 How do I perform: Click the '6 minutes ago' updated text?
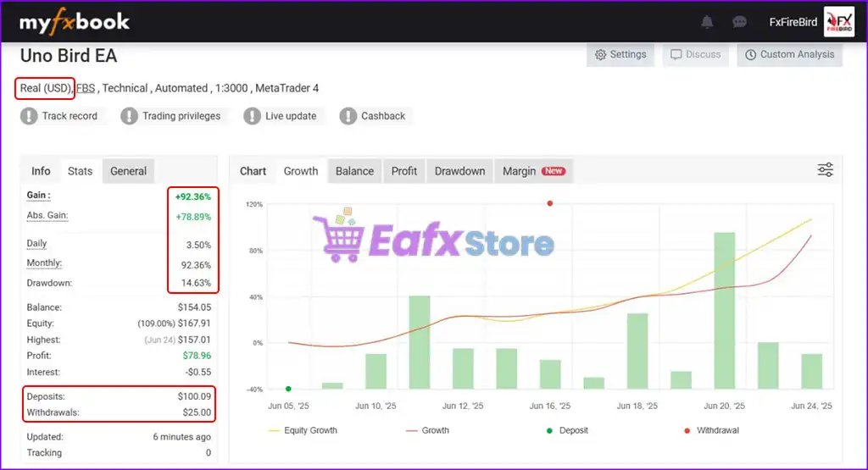(181, 437)
